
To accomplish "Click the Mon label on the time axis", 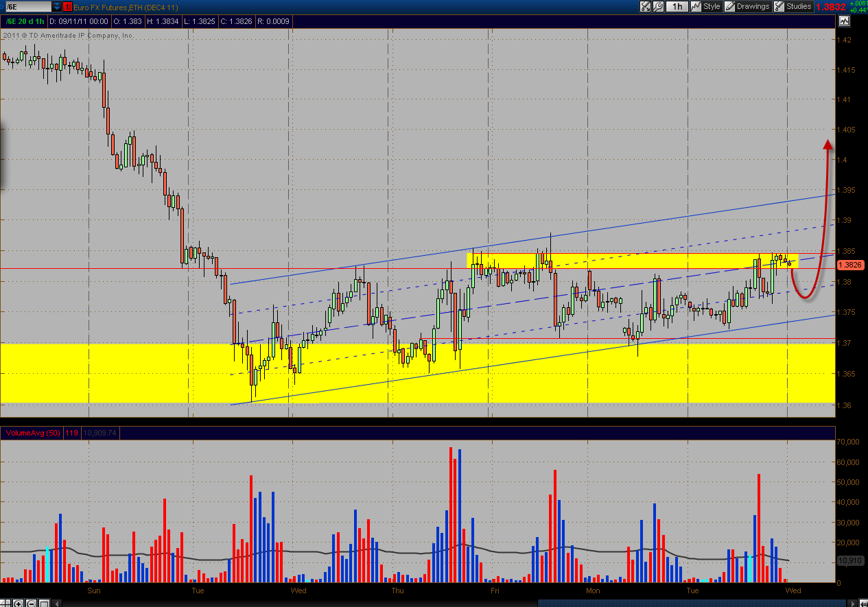I will click(x=593, y=591).
